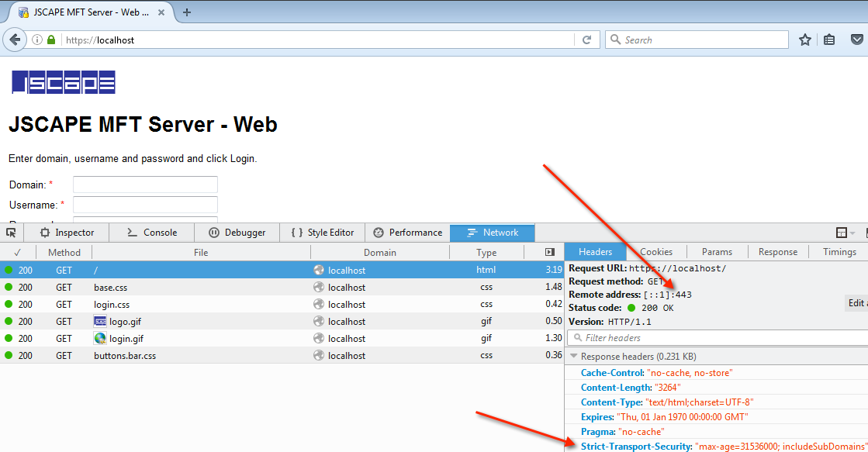Image resolution: width=868 pixels, height=452 pixels.
Task: Click the Filter headers input field
Action: coord(721,338)
